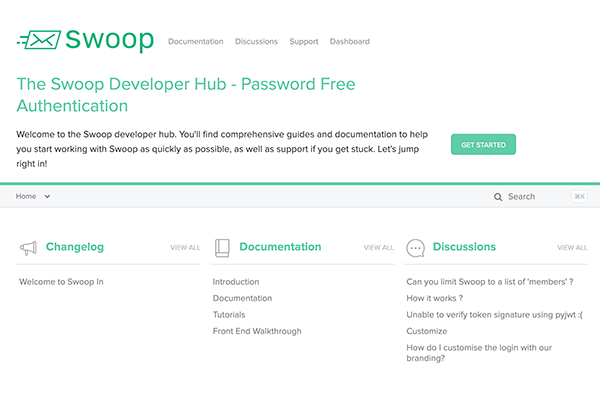View all Discussions entries
The width and height of the screenshot is (600, 401).
[x=572, y=248]
